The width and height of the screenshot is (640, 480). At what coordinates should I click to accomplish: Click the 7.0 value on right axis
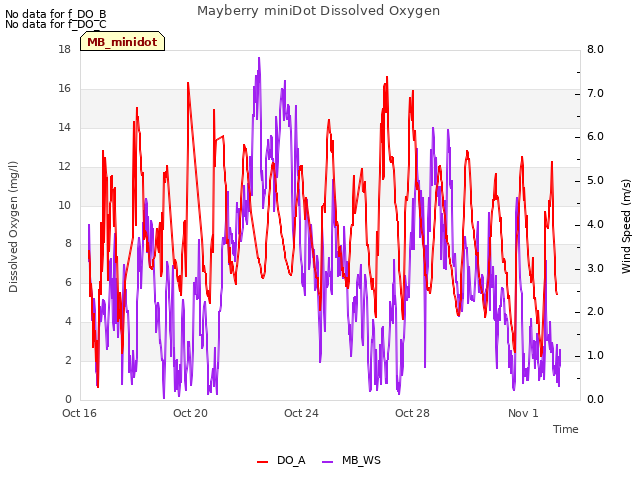pyautogui.click(x=595, y=93)
